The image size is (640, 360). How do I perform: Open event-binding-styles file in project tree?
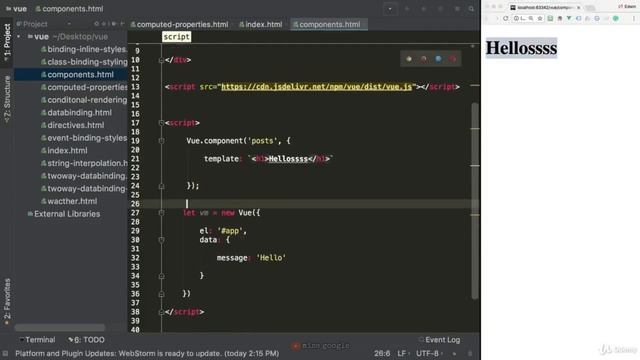point(84,138)
